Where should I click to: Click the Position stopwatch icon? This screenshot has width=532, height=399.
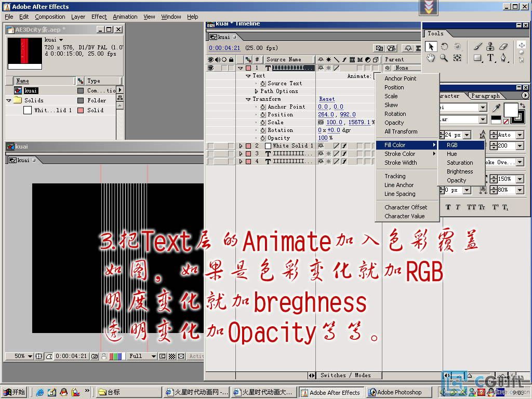(x=262, y=114)
